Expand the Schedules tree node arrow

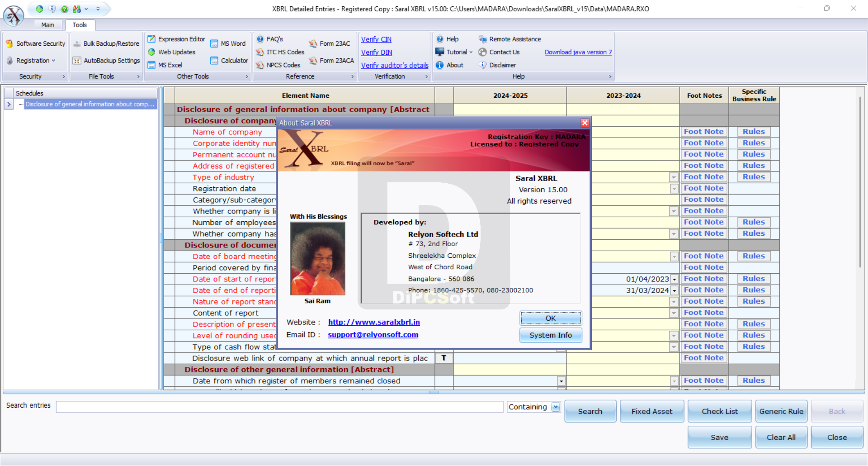click(x=9, y=105)
